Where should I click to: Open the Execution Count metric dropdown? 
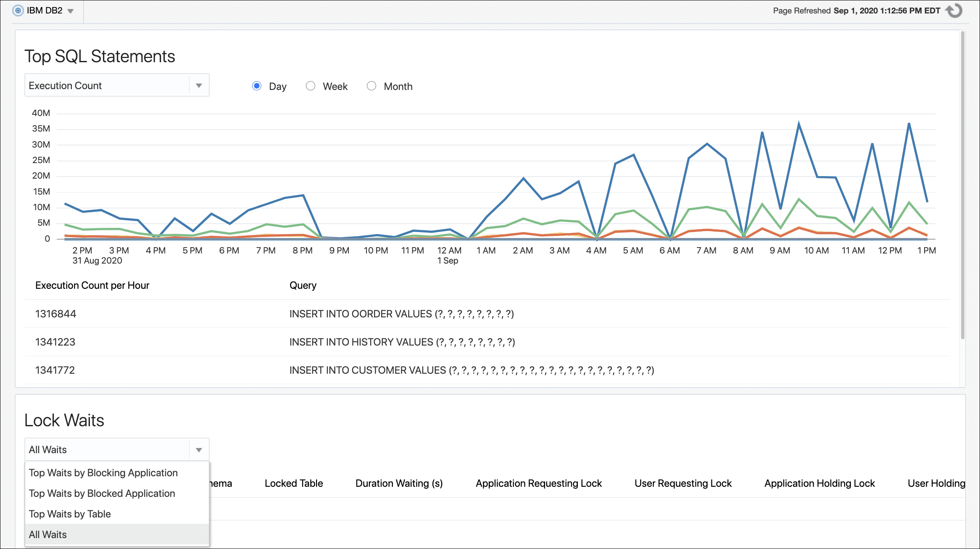199,85
